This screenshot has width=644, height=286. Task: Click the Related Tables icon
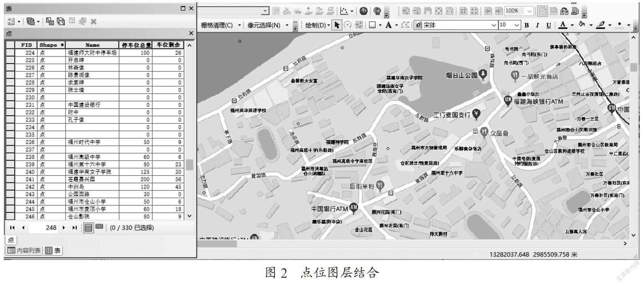[x=31, y=21]
